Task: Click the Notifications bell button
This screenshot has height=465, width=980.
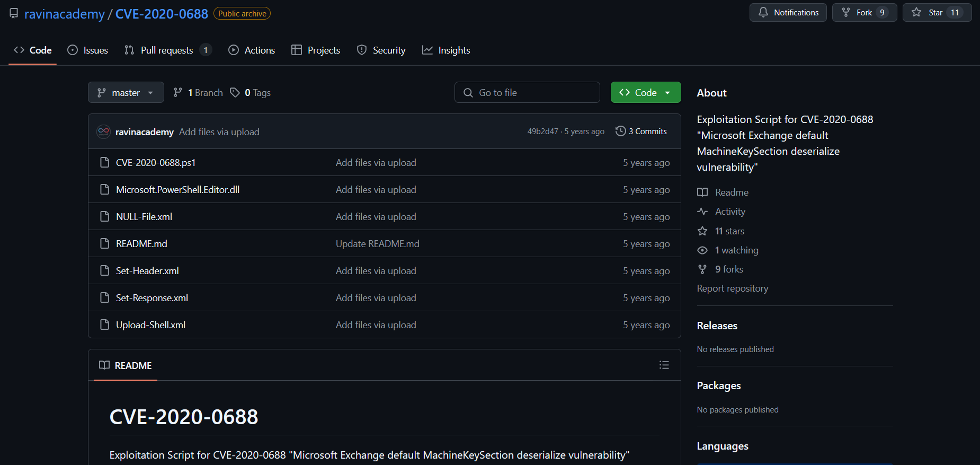Action: pos(788,13)
